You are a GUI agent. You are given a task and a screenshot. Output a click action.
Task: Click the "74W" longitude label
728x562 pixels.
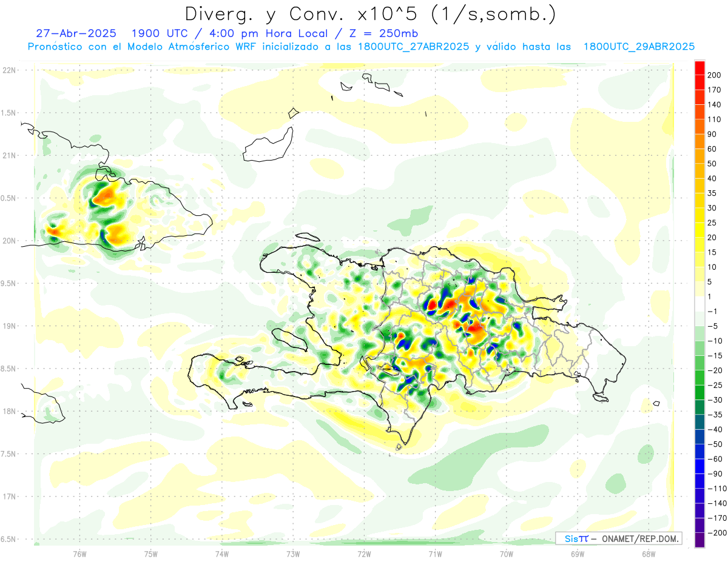pyautogui.click(x=222, y=554)
